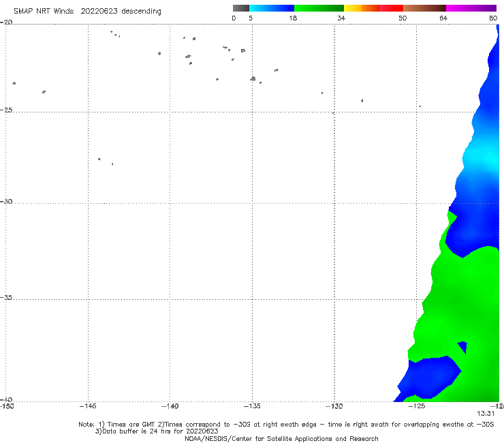Click the latitude label '-25'
Screen dimensions: 504x443
point(6,110)
